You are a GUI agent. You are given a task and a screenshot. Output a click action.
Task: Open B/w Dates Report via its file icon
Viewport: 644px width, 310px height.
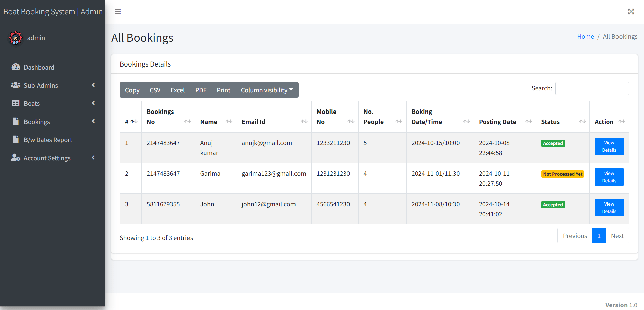point(16,140)
